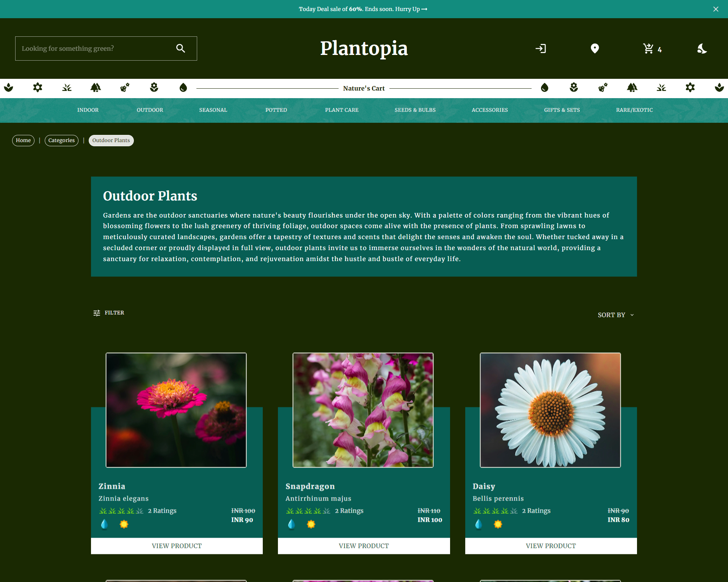The image size is (728, 582).
Task: Click Zinnia's star rating leaves
Action: pos(121,511)
